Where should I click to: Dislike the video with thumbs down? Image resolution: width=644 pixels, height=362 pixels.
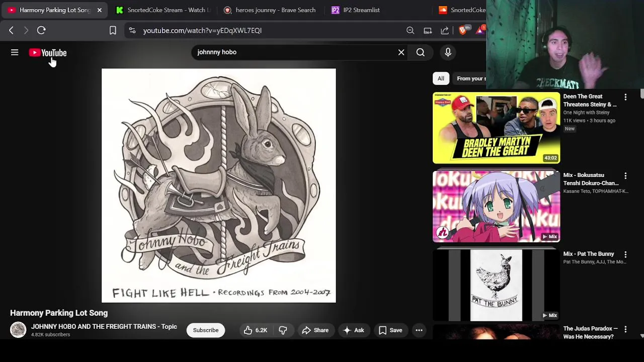[283, 330]
